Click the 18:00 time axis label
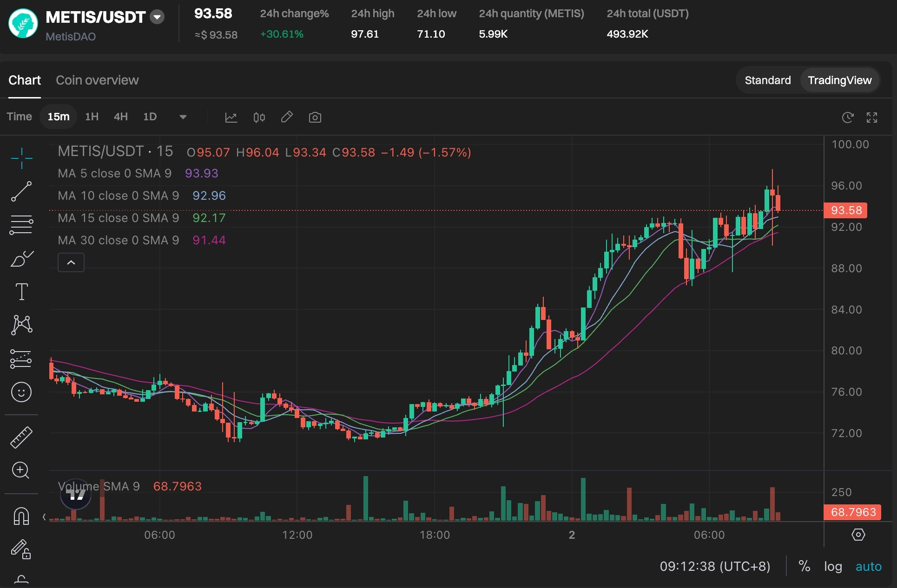The image size is (897, 588). click(x=435, y=535)
